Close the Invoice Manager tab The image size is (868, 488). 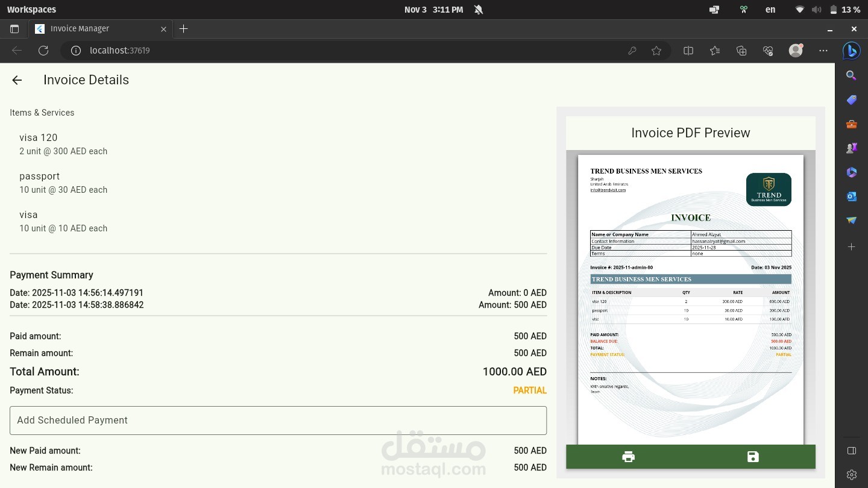tap(163, 29)
